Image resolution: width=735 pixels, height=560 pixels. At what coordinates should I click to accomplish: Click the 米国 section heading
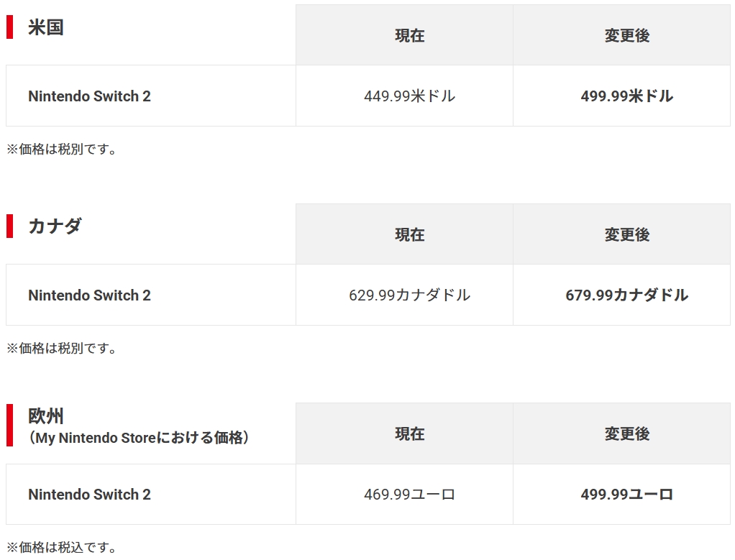(45, 27)
